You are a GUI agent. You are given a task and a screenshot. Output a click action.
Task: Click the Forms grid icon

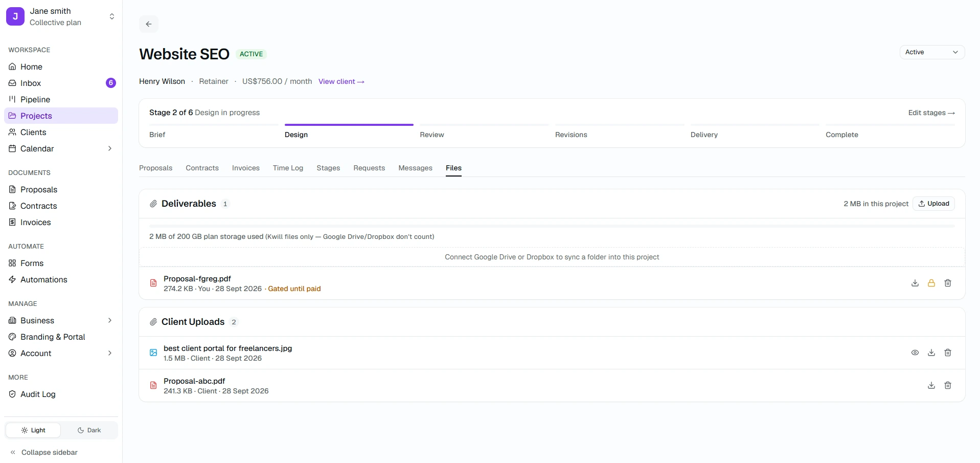[x=12, y=263]
